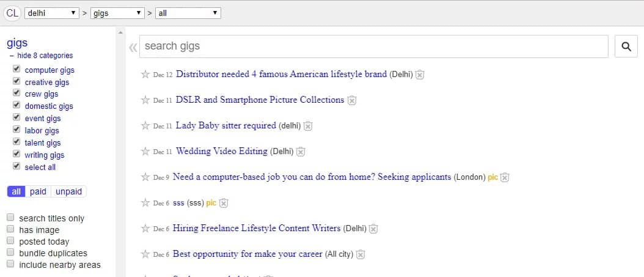Expand the all subcategory dropdown
Viewport: 644px width, 277px height.
[188, 13]
